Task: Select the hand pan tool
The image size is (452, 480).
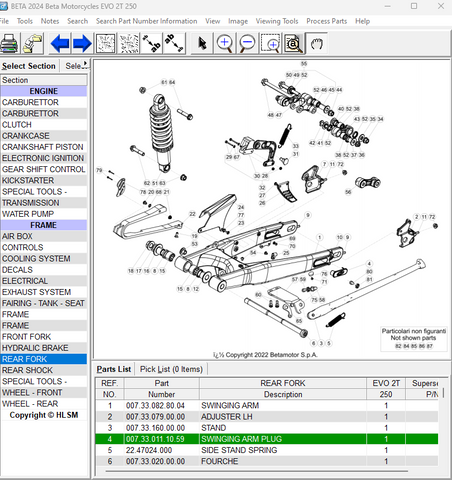Action: point(316,43)
